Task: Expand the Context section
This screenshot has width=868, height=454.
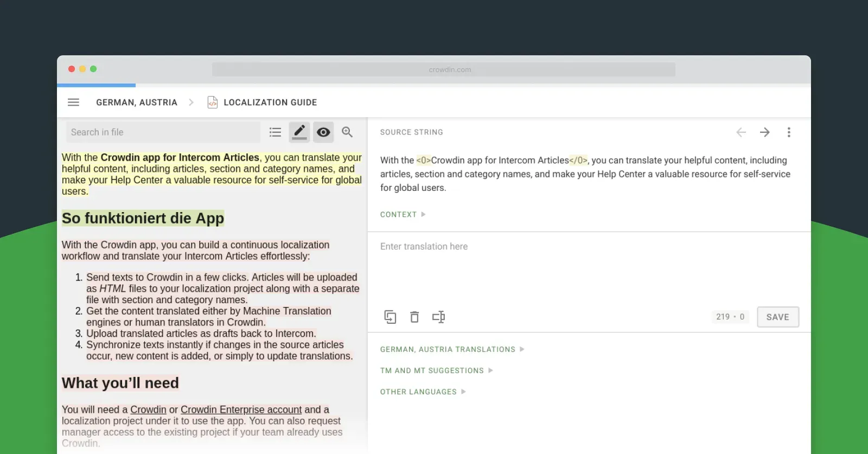Action: coord(403,215)
